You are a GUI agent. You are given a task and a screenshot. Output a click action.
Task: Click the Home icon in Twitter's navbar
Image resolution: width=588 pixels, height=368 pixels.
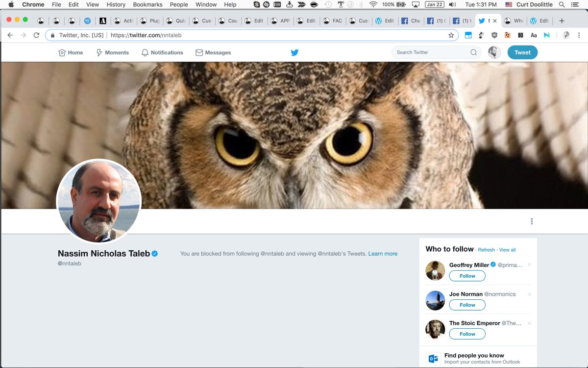click(62, 52)
